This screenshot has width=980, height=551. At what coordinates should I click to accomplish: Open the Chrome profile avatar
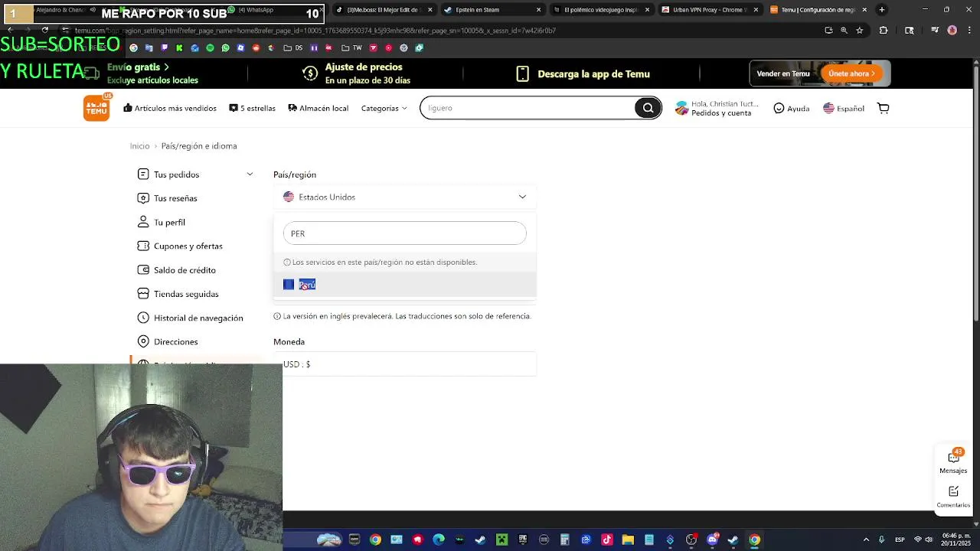[x=952, y=31]
